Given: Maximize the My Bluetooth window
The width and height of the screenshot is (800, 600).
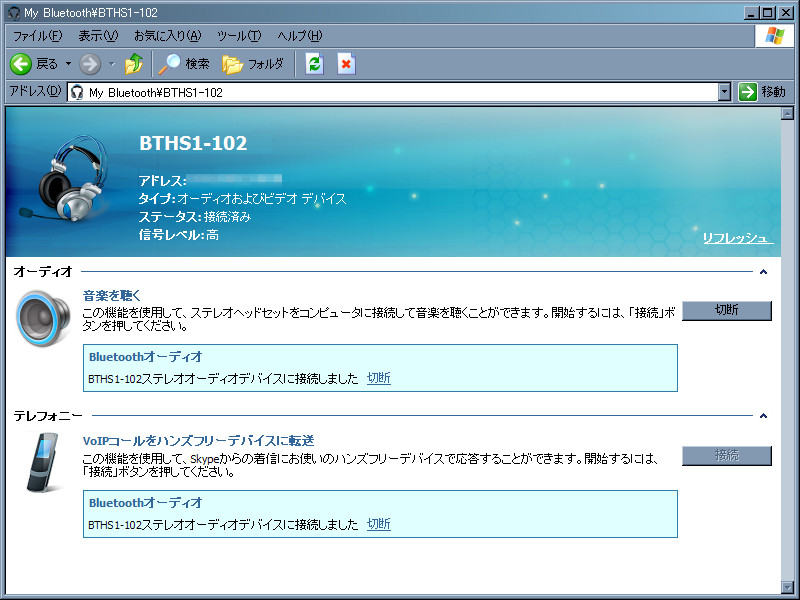Looking at the screenshot, I should [x=767, y=13].
